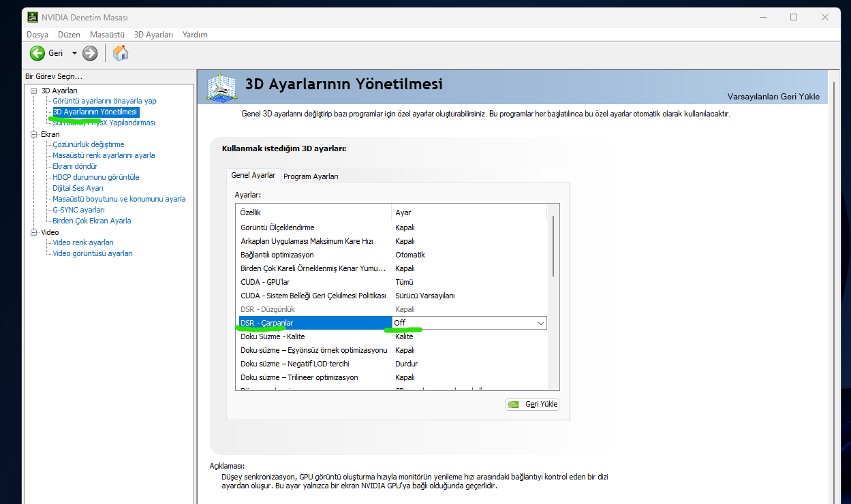Image resolution: width=851 pixels, height=504 pixels.
Task: Switch to the Program Ayarları tab
Action: (311, 176)
